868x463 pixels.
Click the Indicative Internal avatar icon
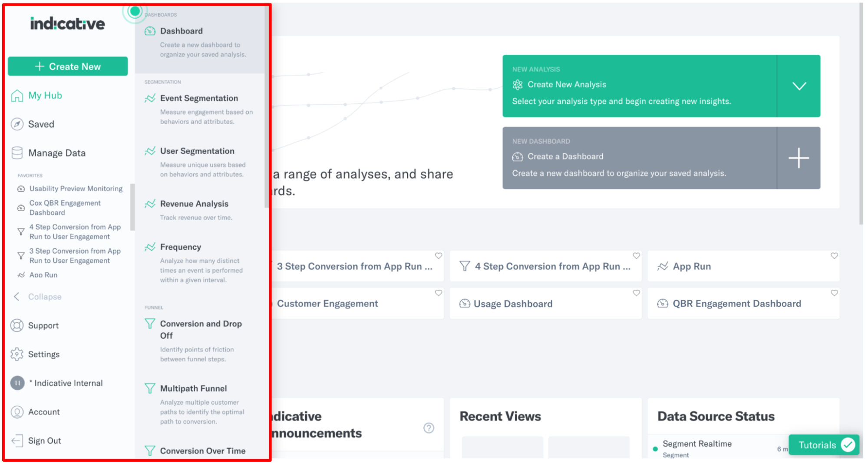17,383
